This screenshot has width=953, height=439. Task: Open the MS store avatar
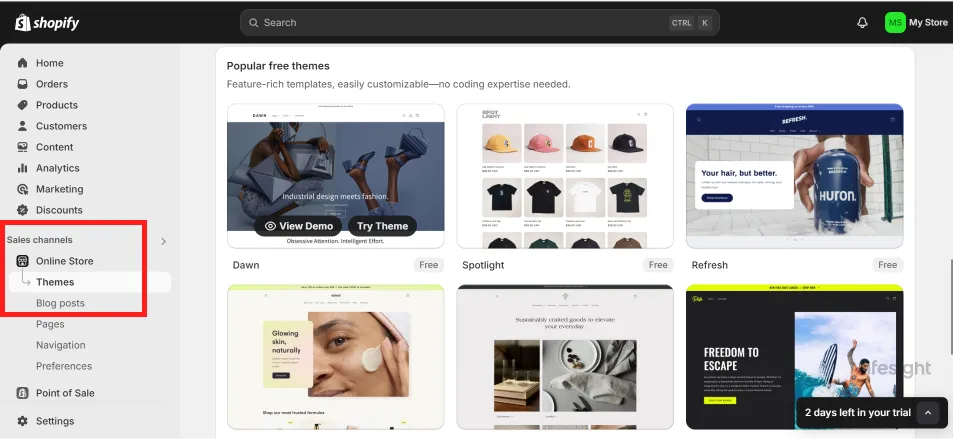[895, 22]
